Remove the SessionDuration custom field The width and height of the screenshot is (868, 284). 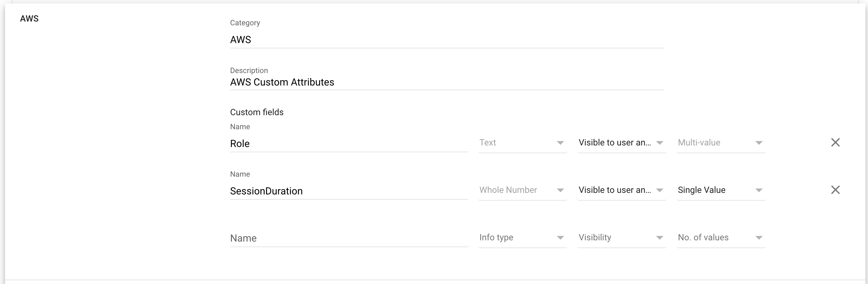(836, 190)
